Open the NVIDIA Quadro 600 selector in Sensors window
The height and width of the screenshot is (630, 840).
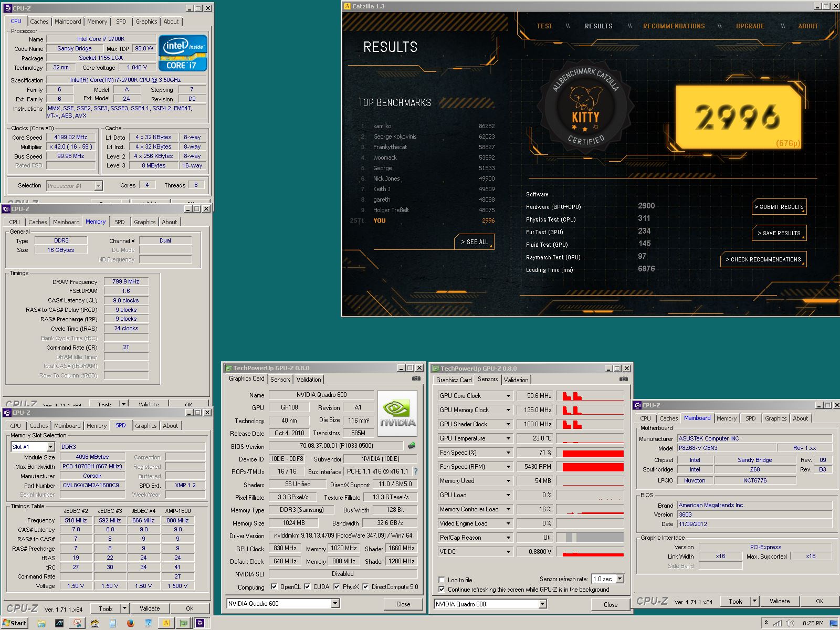542,604
